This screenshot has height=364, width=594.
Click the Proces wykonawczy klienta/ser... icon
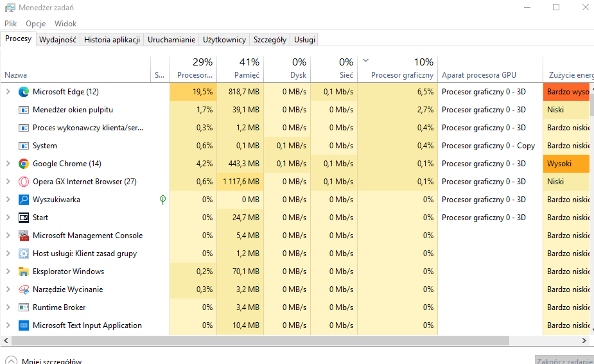[x=24, y=128]
